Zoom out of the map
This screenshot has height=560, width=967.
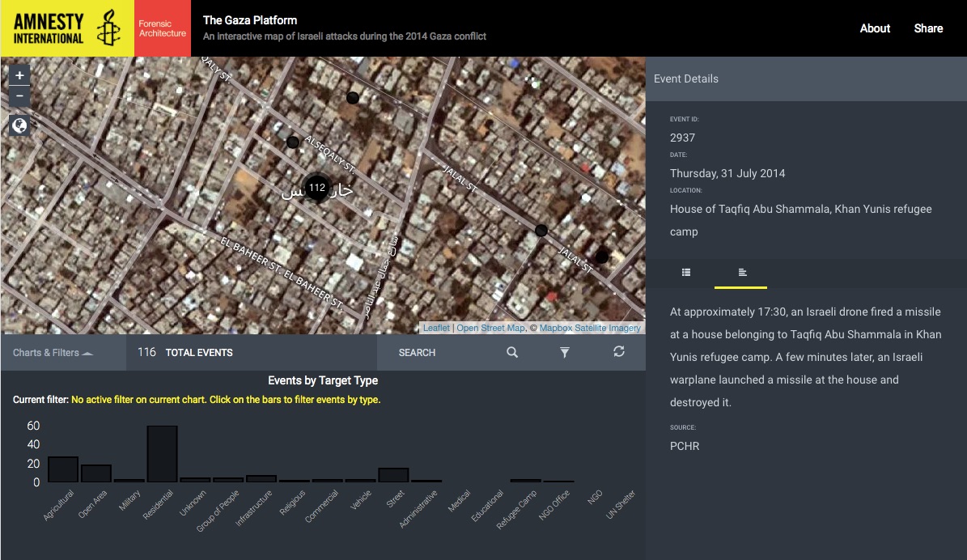pos(19,97)
